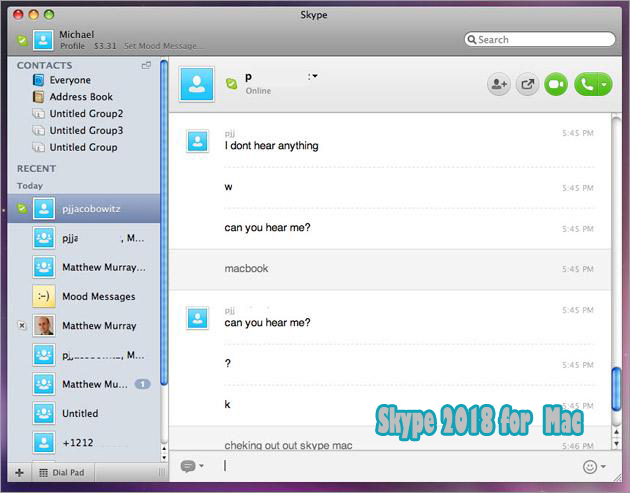Click the message text input field
Screen dimensions: 630x493
click(x=398, y=466)
